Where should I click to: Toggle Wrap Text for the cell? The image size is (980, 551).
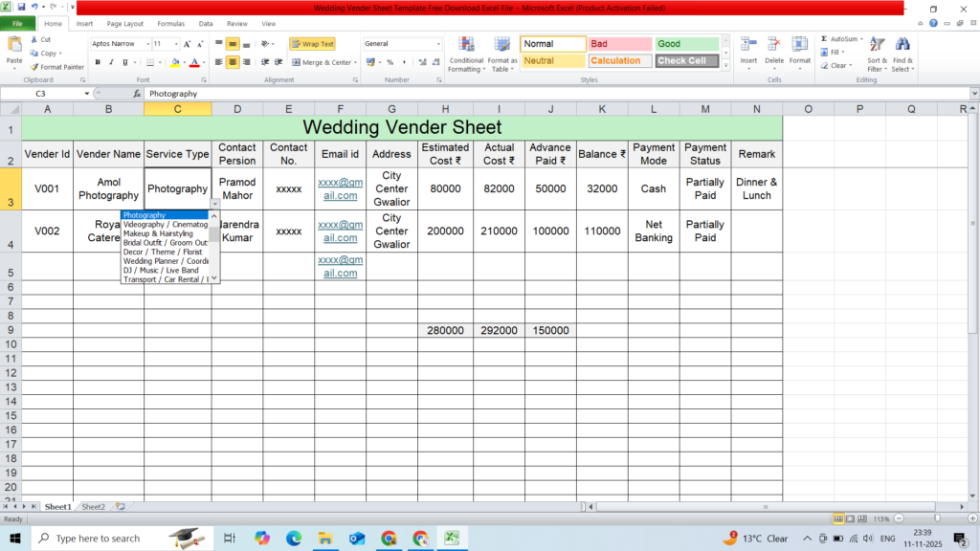[x=312, y=44]
